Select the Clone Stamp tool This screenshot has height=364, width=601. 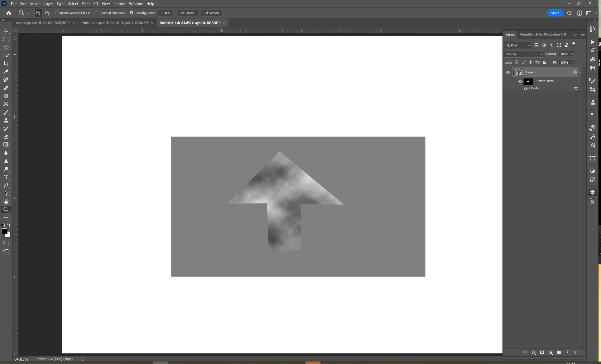6,121
